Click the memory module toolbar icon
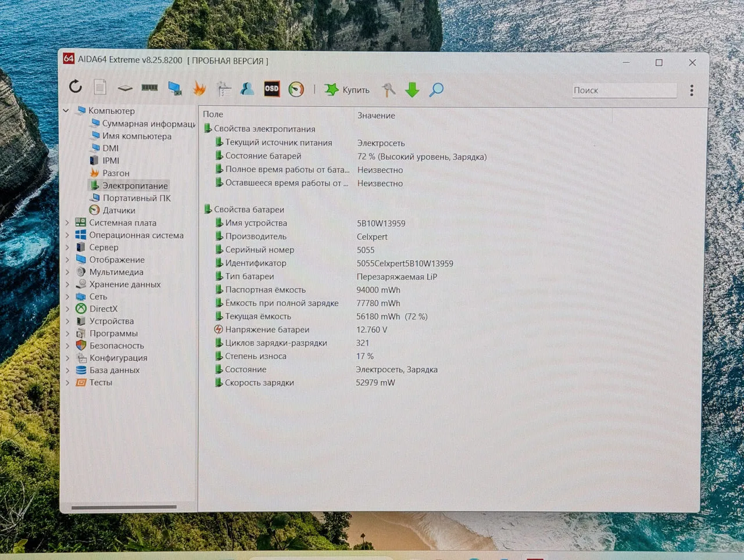 149,88
